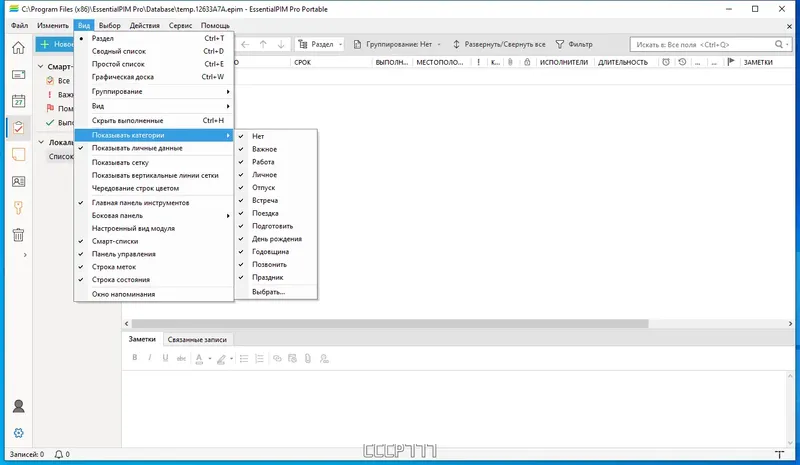800x465 pixels.
Task: Uncheck the День рождения category
Action: 276,239
